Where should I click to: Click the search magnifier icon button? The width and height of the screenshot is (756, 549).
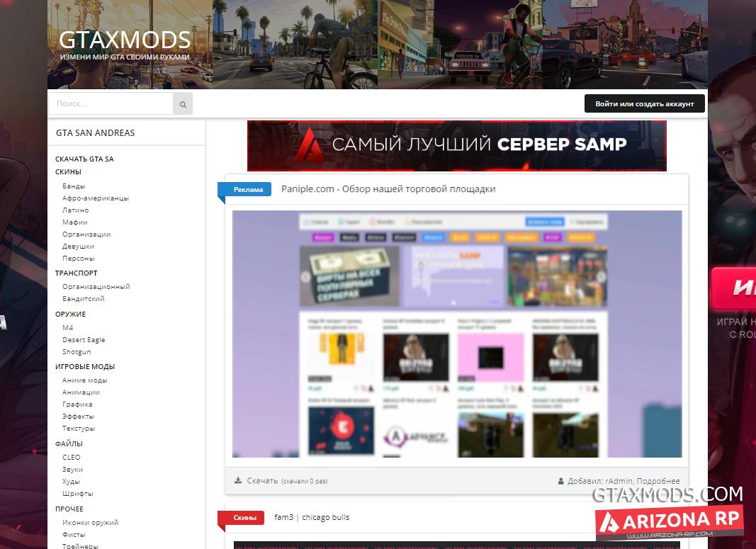(183, 104)
